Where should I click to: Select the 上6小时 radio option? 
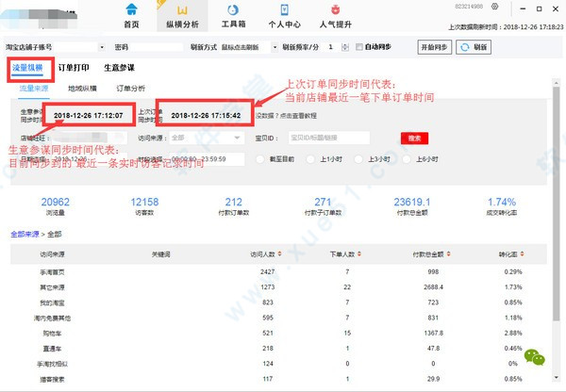407,159
